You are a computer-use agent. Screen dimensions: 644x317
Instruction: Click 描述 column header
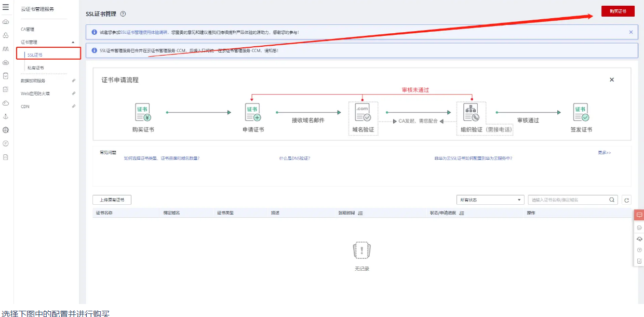tap(275, 213)
